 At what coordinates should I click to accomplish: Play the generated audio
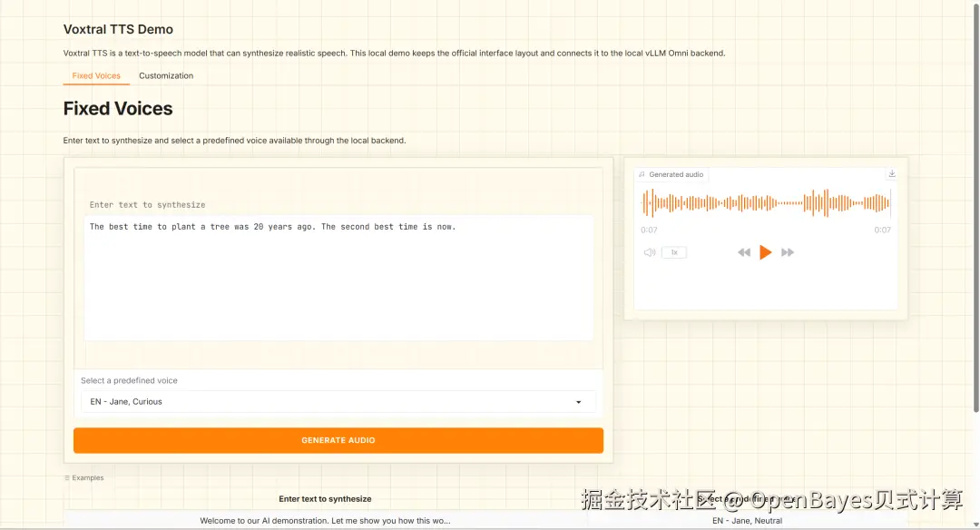pyautogui.click(x=765, y=252)
